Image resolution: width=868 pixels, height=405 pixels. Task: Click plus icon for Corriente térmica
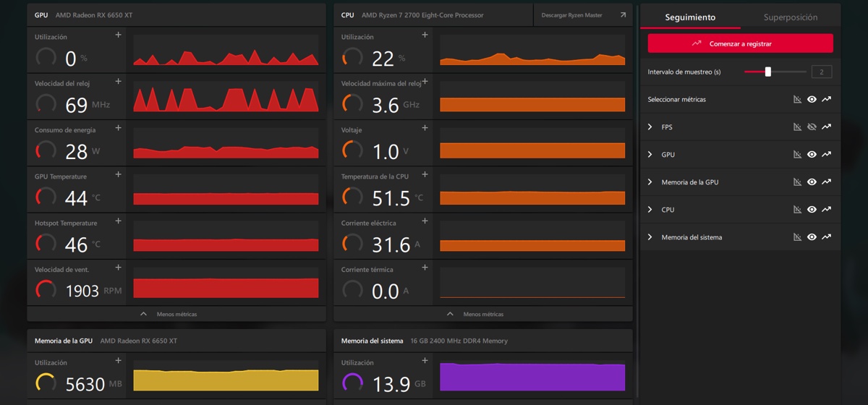click(425, 267)
